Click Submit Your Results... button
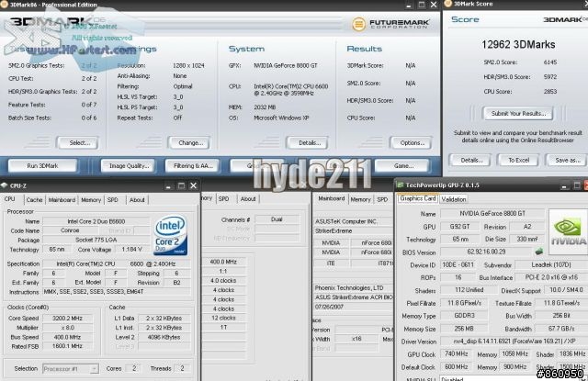 (518, 113)
